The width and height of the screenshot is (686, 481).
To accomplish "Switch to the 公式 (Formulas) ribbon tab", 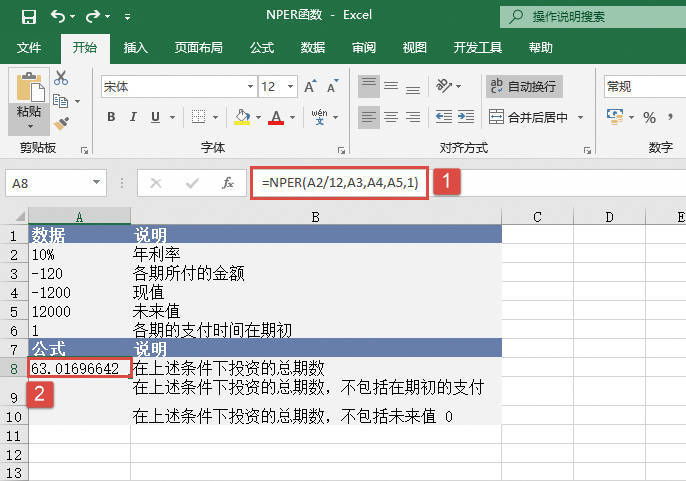I will 262,47.
